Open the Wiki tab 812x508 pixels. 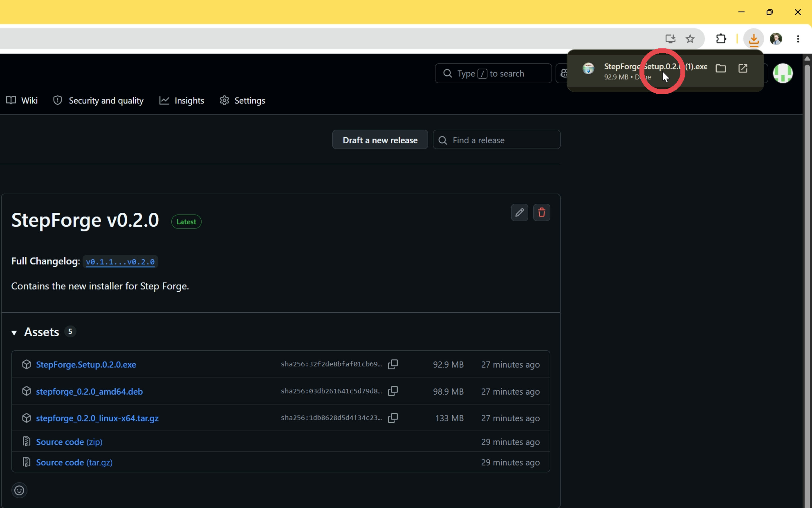(x=22, y=100)
